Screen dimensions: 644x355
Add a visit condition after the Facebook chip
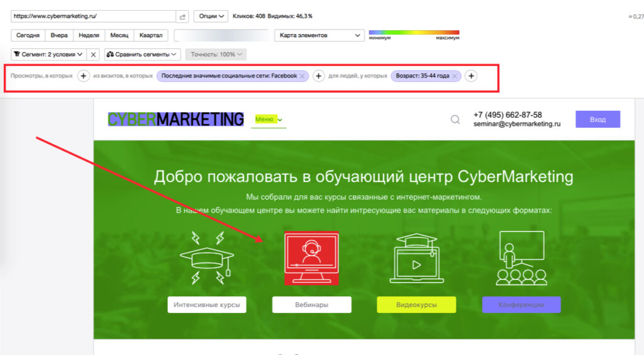319,76
